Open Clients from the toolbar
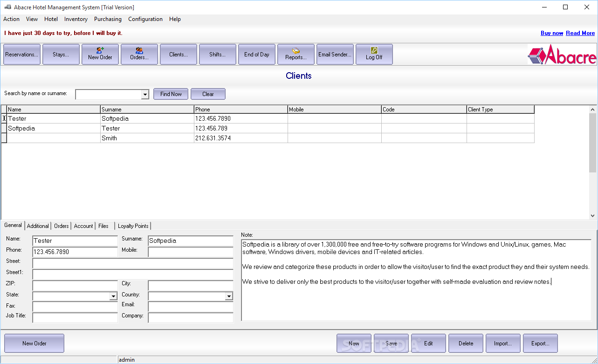598x364 pixels. pos(179,54)
